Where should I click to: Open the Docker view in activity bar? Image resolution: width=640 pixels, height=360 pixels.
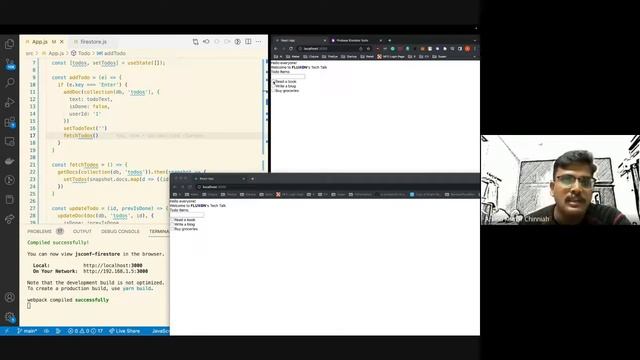(9, 161)
